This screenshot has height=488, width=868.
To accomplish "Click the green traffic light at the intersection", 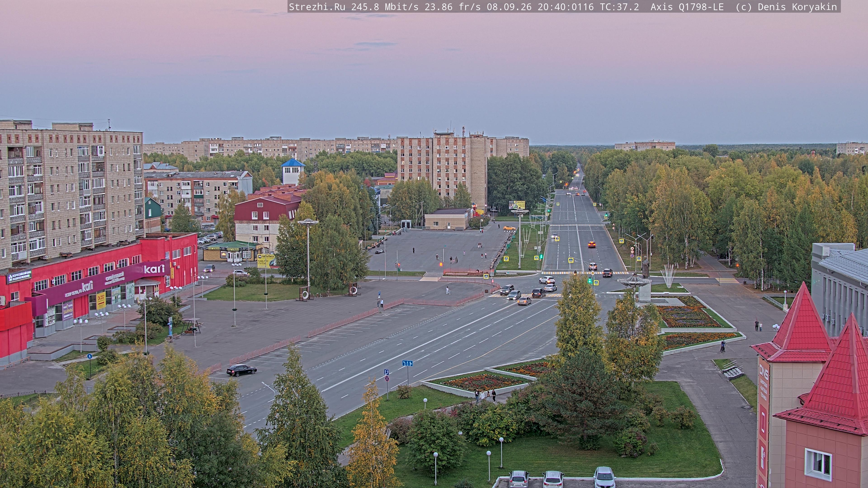I will (x=590, y=280).
